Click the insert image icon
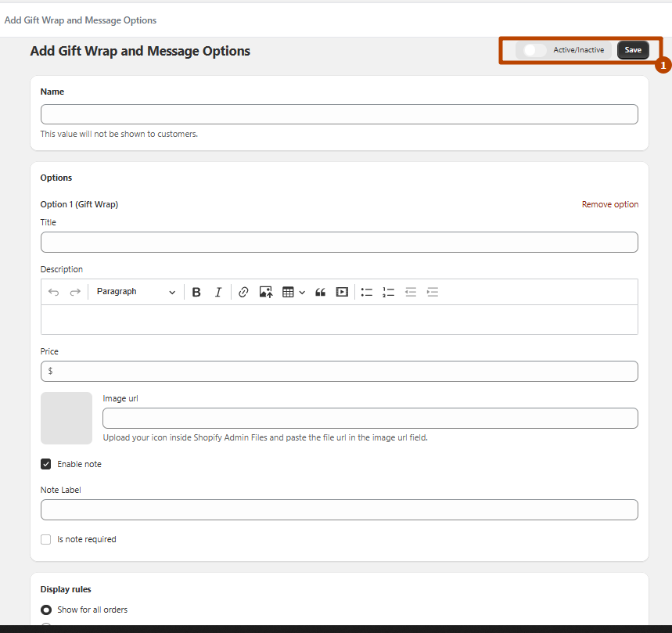 pyautogui.click(x=266, y=292)
